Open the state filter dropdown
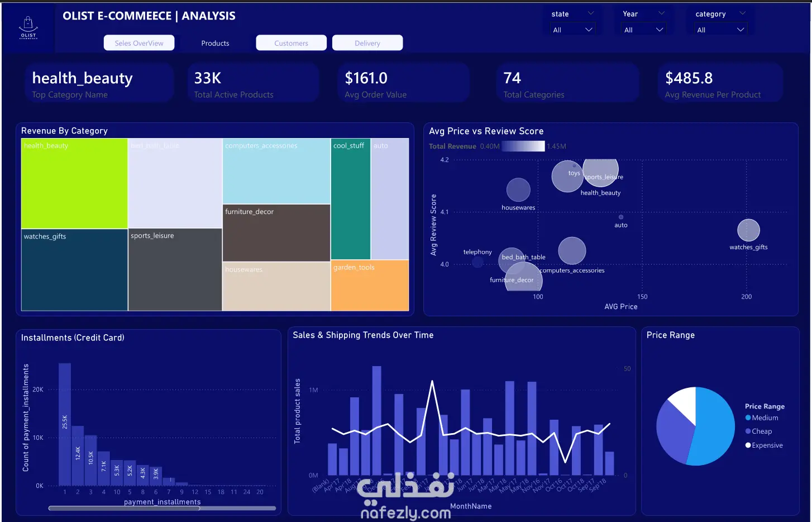812x522 pixels. (x=572, y=30)
